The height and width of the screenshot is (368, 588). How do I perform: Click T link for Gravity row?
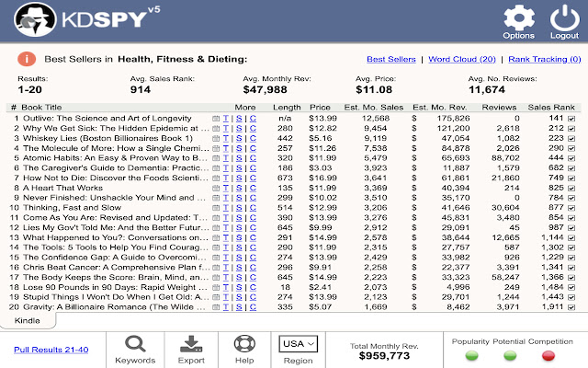tap(226, 307)
